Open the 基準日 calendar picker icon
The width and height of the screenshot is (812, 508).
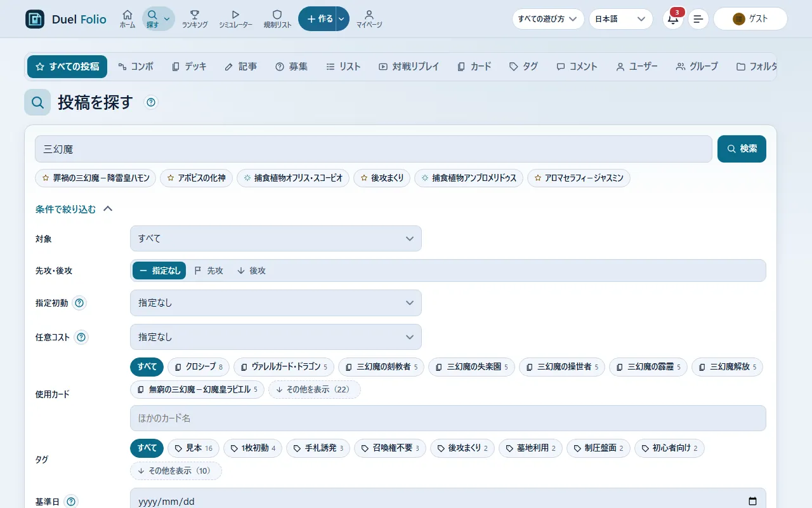coord(752,501)
